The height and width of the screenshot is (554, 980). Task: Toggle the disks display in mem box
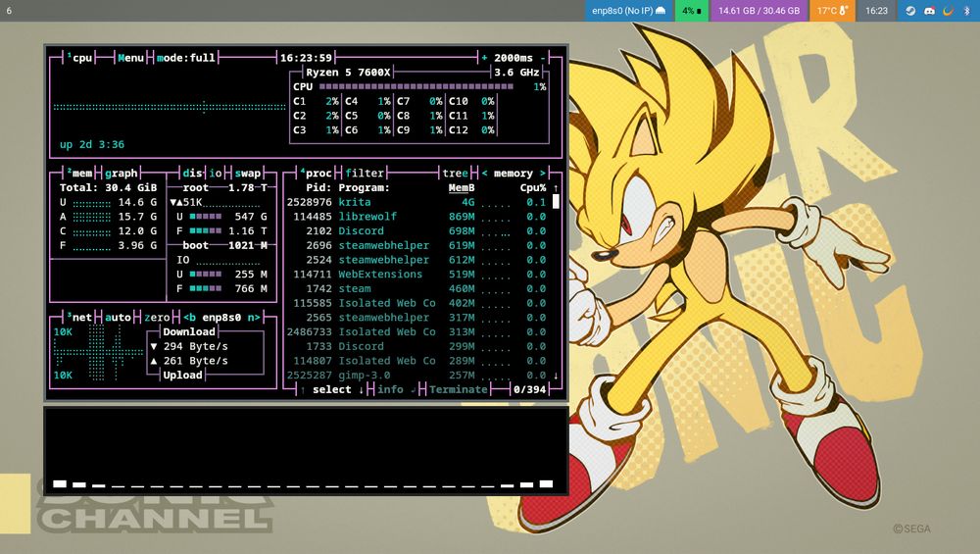coord(192,174)
